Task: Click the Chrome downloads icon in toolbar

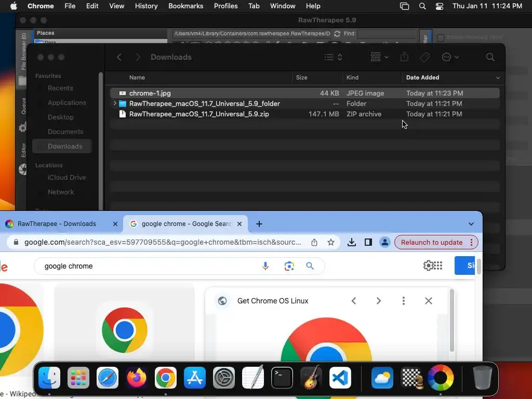Action: point(352,242)
